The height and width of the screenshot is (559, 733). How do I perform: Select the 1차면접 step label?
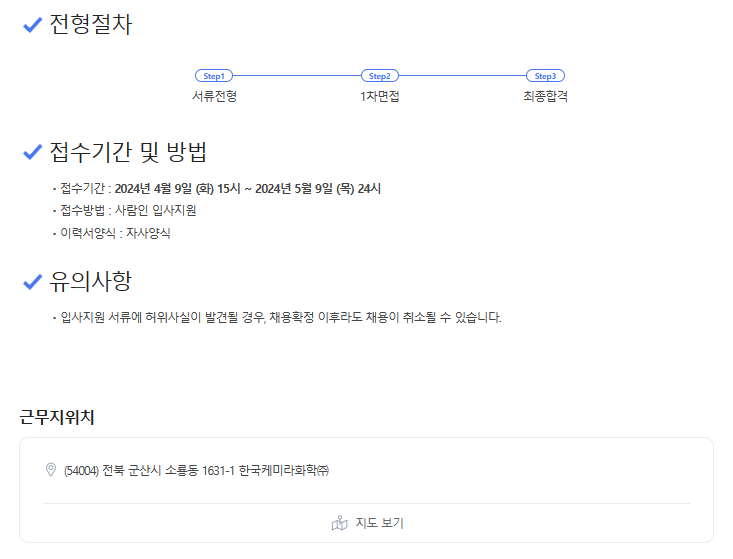coord(380,96)
